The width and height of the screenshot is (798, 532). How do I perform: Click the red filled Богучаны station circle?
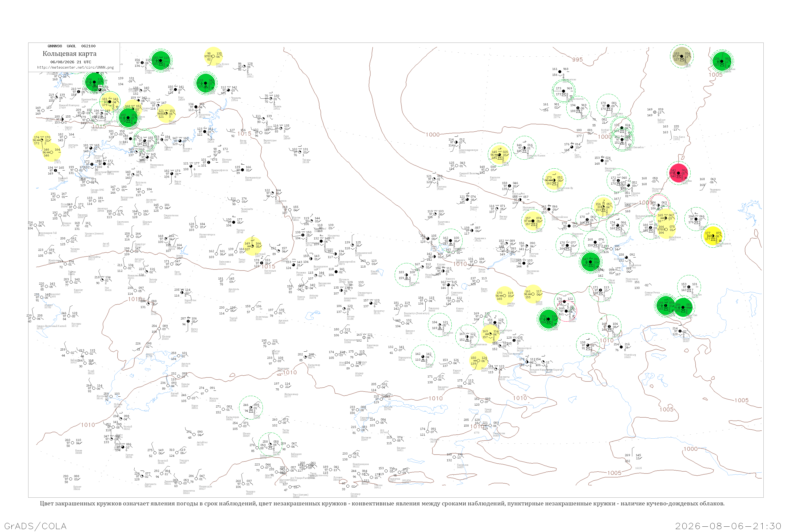[x=679, y=173]
